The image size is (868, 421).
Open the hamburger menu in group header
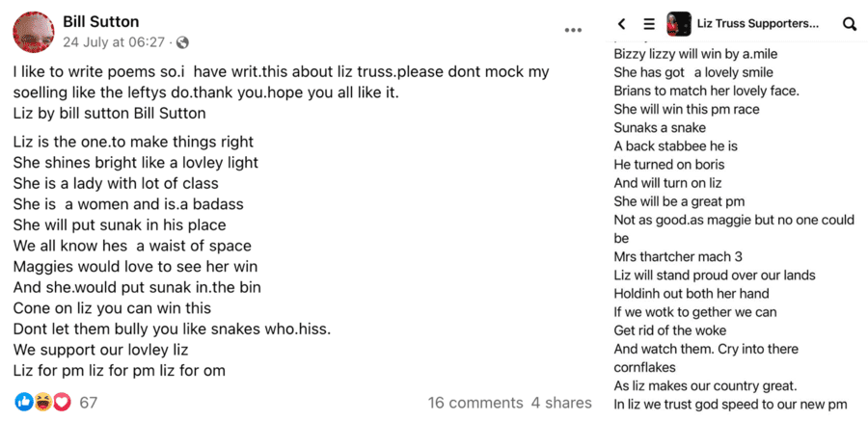click(x=649, y=24)
